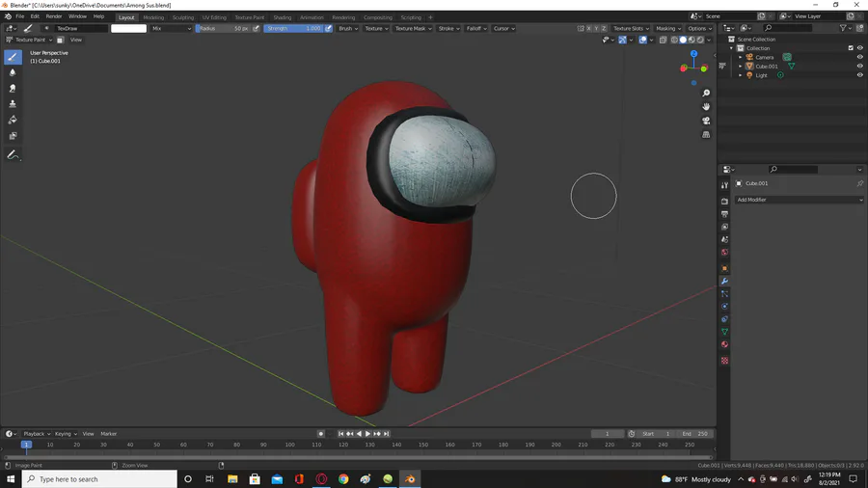Open the Modifier properties wrench tab
868x488 pixels.
coord(724,281)
